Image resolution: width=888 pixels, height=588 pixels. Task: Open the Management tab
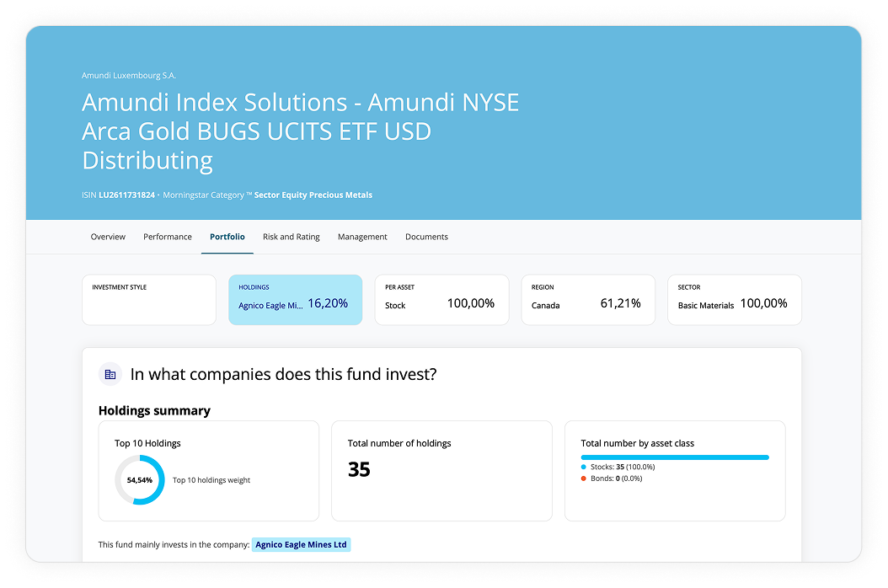[x=362, y=237]
